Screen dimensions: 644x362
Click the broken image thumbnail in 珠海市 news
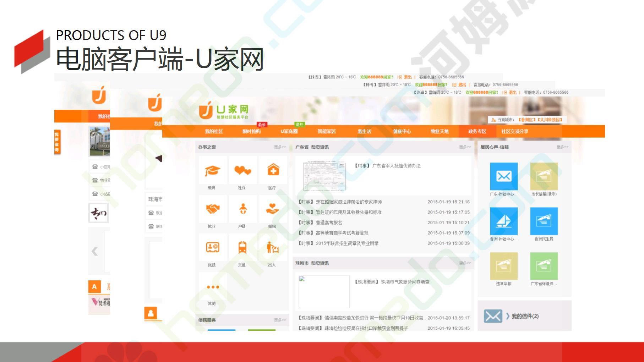(324, 292)
